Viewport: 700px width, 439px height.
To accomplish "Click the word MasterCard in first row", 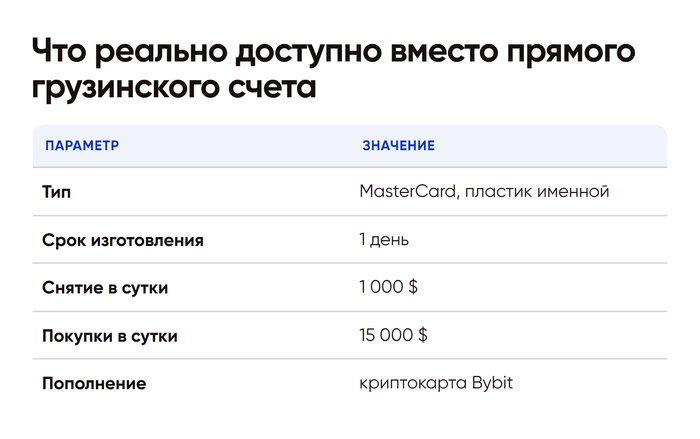I will tap(407, 192).
